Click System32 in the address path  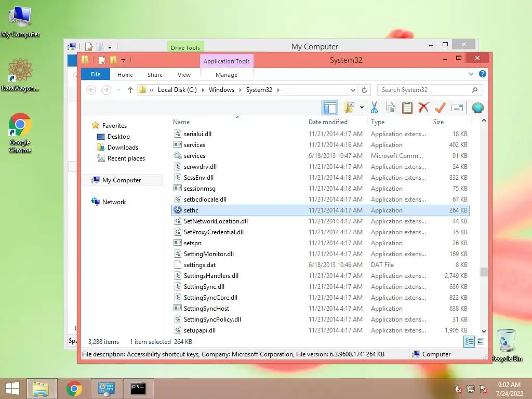pos(259,90)
